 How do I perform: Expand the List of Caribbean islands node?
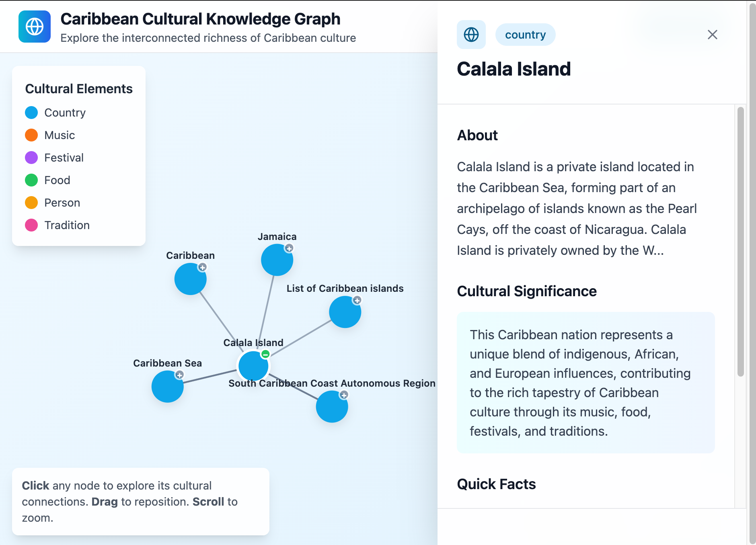357,300
